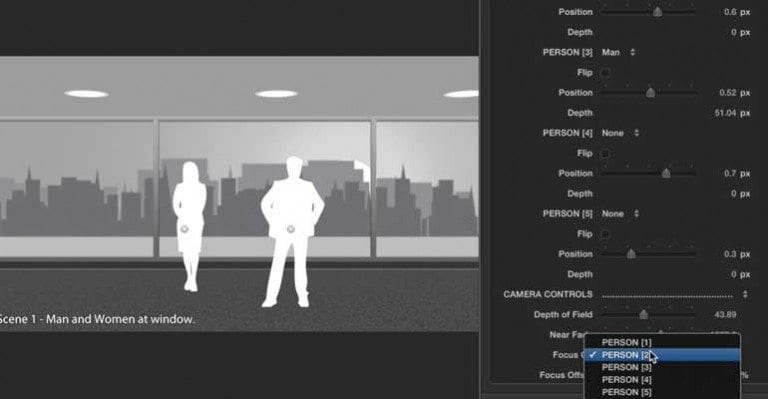Viewport: 768px width, 399px height.
Task: Select the checked PERSON [2] menu item
Action: tap(662, 355)
